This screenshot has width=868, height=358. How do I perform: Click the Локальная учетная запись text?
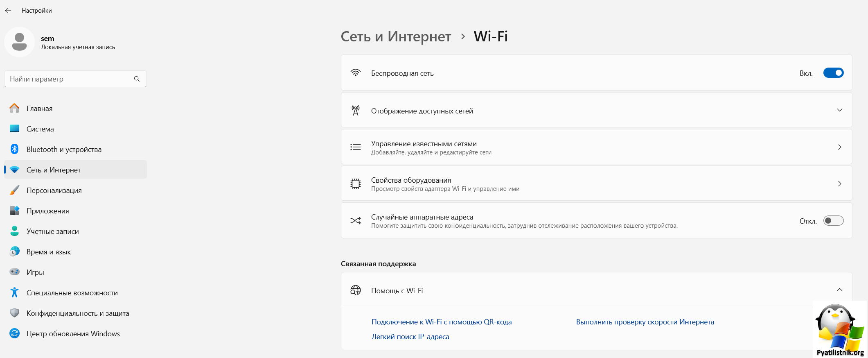click(78, 47)
